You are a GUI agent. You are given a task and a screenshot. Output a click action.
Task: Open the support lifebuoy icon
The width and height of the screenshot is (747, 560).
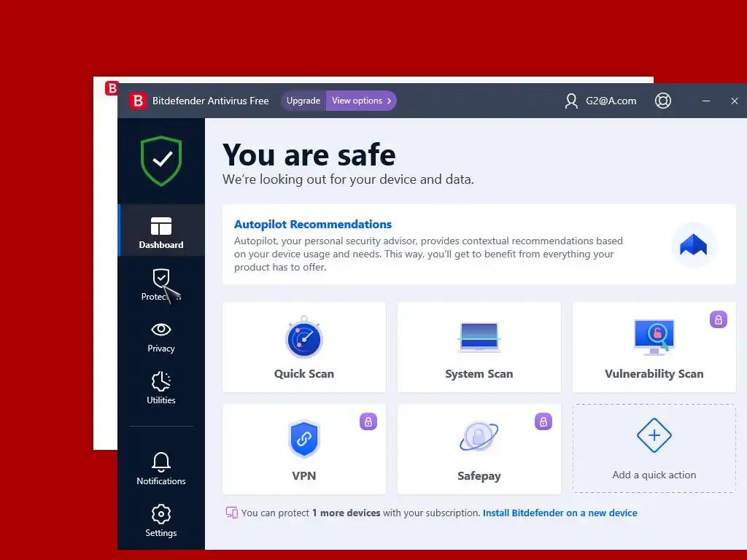point(662,101)
